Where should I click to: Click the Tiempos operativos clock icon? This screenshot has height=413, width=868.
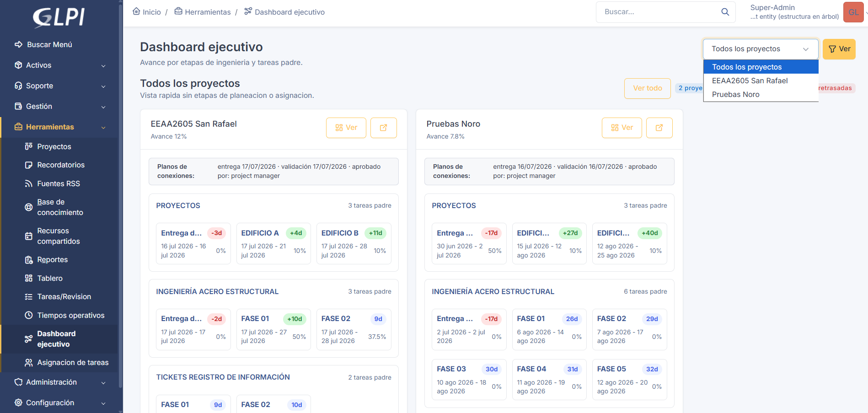point(28,315)
